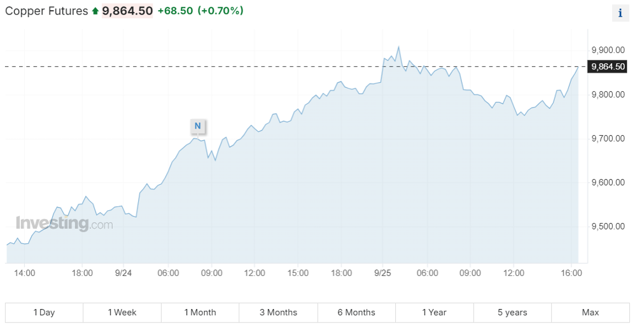Switch to the 6 Months range
Screen dimensions: 644x330
(356, 312)
